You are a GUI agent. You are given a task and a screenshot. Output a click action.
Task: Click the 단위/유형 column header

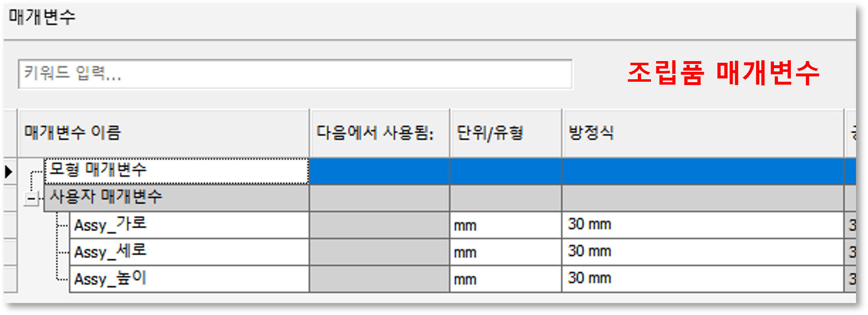pyautogui.click(x=505, y=133)
